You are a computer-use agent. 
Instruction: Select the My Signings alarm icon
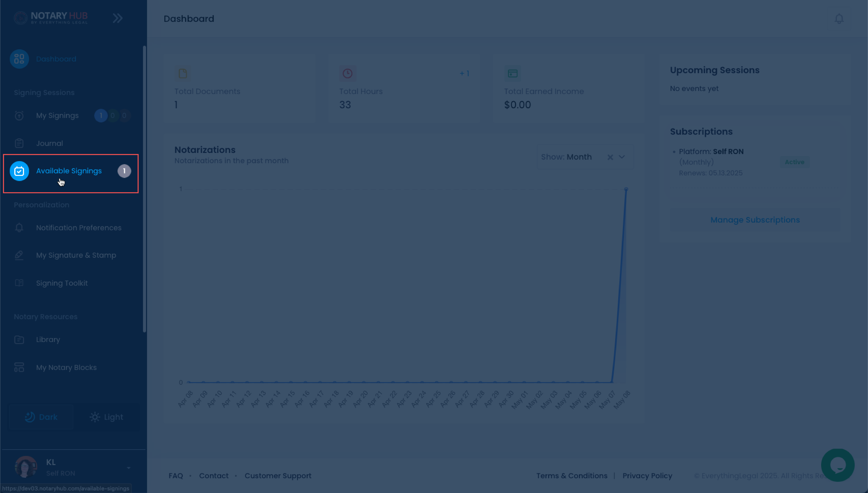[x=19, y=116]
